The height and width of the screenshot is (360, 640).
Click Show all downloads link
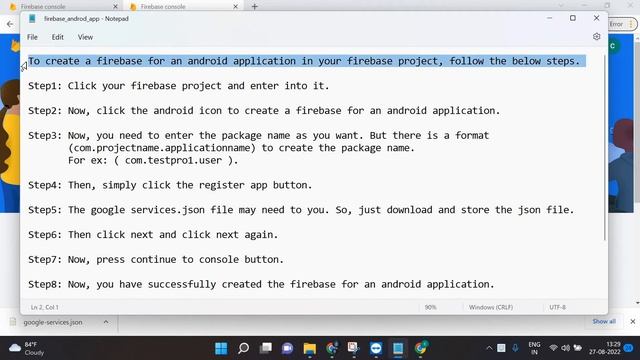604,322
